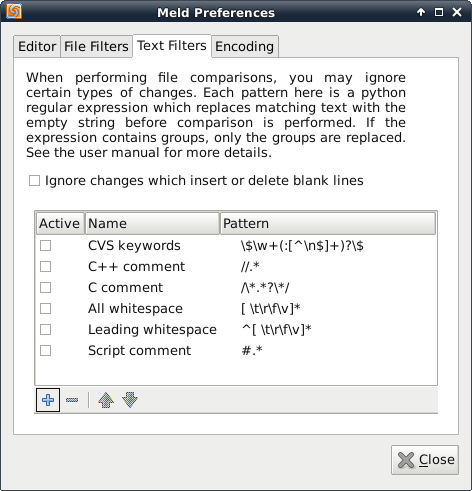Enable ignore blank lines changes checkbox
The width and height of the screenshot is (472, 491).
[34, 181]
